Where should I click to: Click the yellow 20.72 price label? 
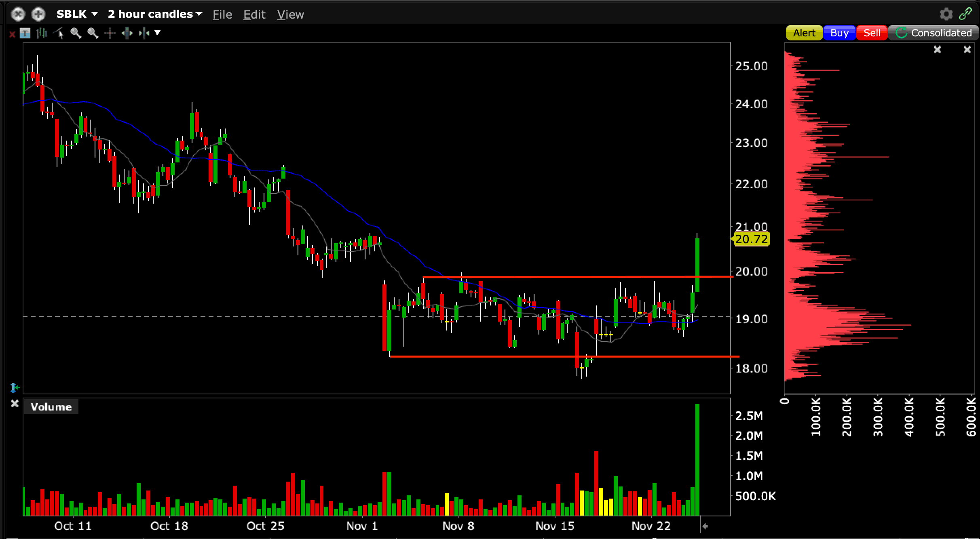(x=751, y=239)
